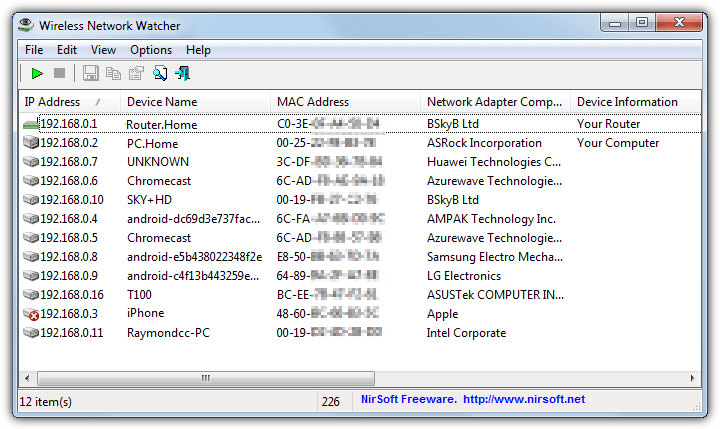Click the router icon beside 192.168.0.1
This screenshot has height=429, width=720.
point(31,124)
